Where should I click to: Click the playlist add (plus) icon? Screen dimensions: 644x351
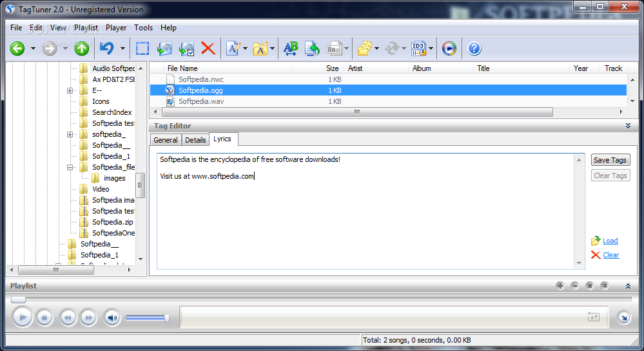560,286
